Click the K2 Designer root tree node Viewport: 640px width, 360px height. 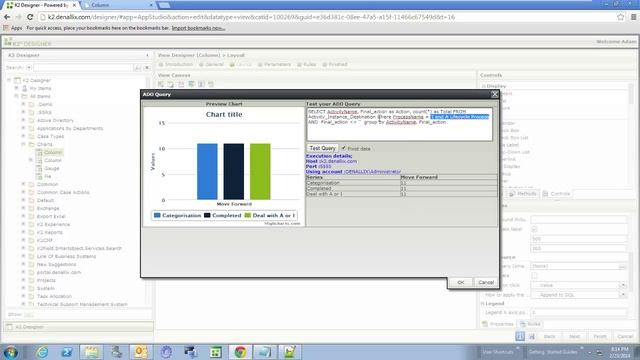(37, 80)
